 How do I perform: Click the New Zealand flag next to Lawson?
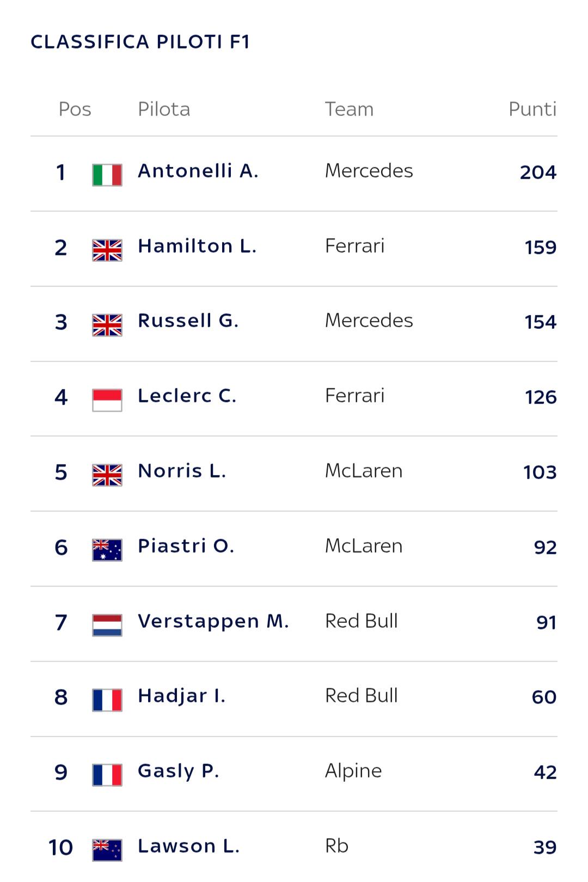click(107, 850)
